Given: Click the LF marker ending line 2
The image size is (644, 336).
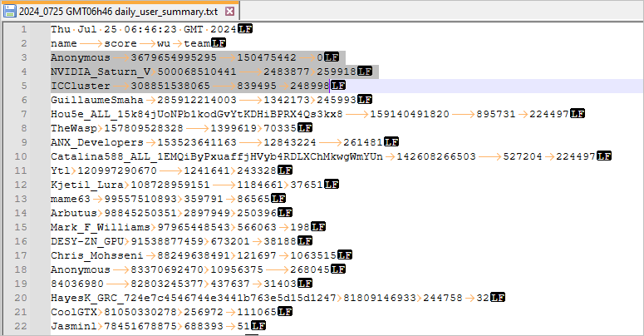Looking at the screenshot, I should (x=219, y=43).
